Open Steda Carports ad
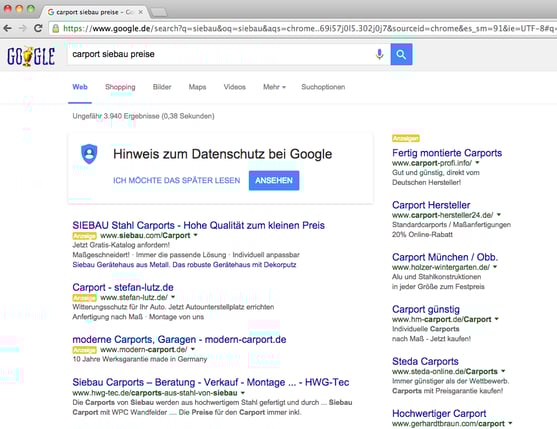Image resolution: width=557 pixels, height=429 pixels. tap(425, 361)
